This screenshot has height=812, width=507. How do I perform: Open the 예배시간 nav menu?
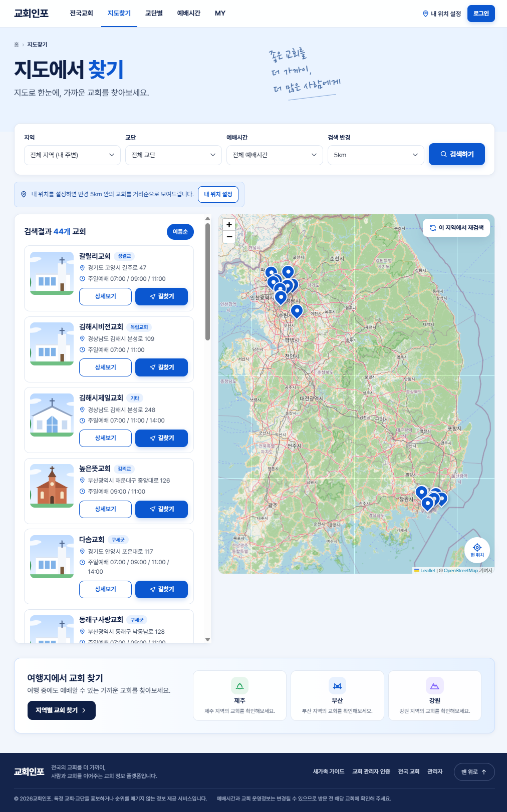click(189, 14)
